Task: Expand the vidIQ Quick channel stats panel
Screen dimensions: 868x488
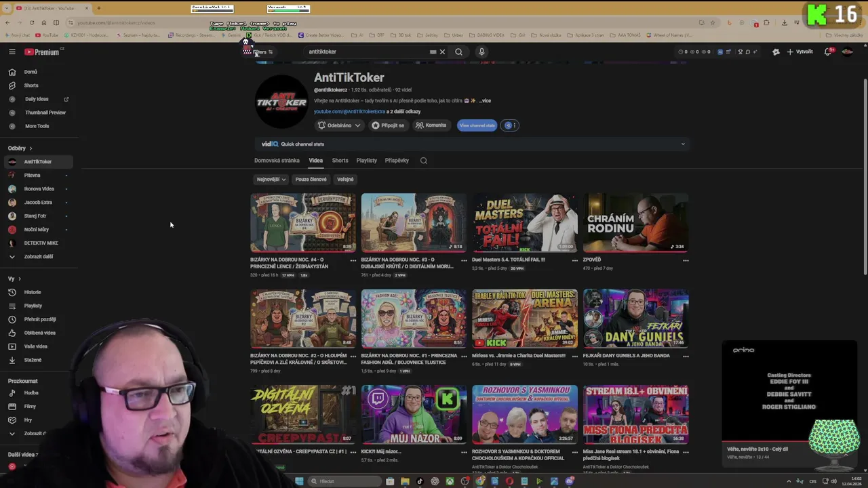Action: coord(683,144)
